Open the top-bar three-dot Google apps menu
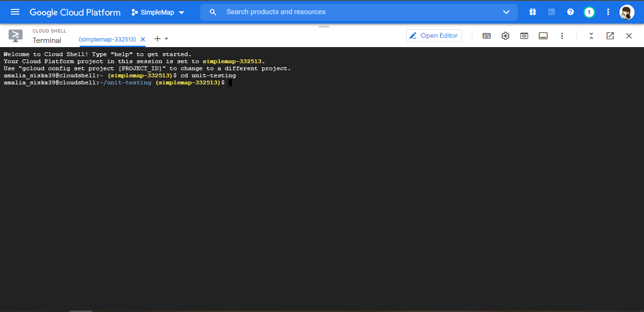644x312 pixels. (608, 12)
